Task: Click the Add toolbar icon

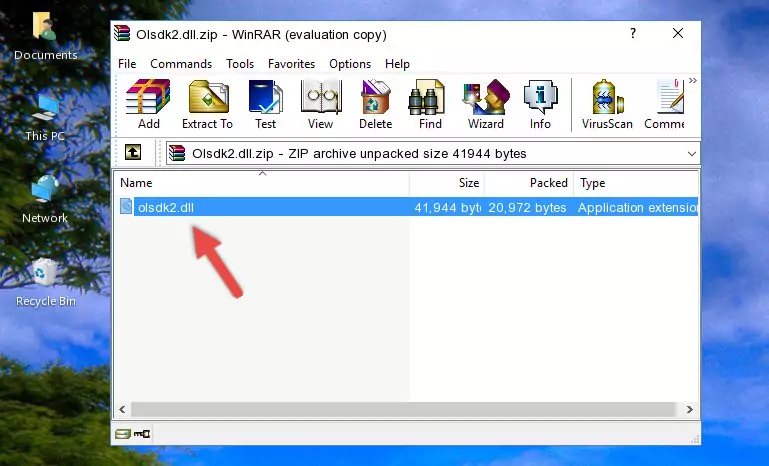Action: [148, 104]
